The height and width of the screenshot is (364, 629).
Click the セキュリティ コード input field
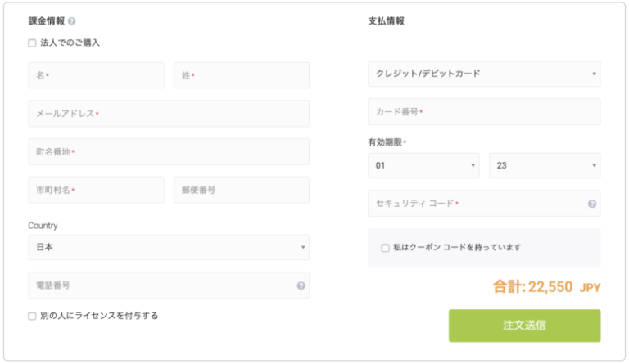click(x=475, y=204)
